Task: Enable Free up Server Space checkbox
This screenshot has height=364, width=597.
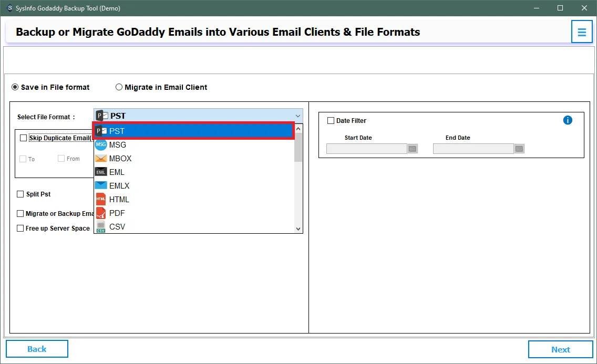Action: pyautogui.click(x=20, y=228)
